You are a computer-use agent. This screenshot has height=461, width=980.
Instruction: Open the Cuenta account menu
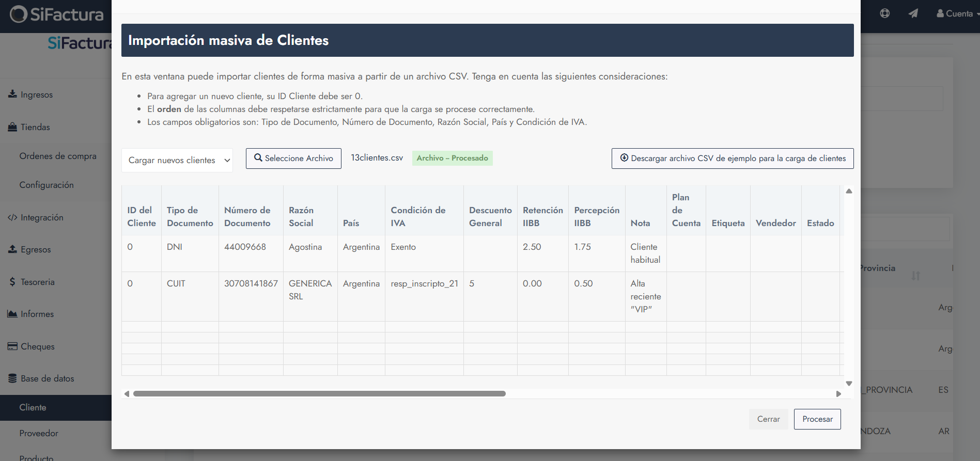pos(957,13)
